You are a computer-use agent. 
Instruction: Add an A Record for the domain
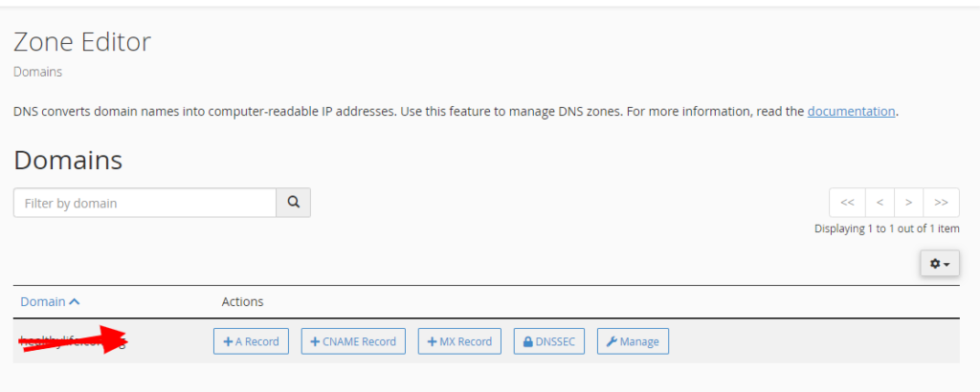click(x=251, y=341)
